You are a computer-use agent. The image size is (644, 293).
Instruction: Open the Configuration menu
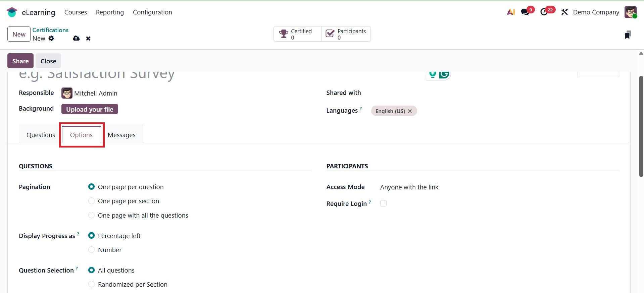(152, 12)
